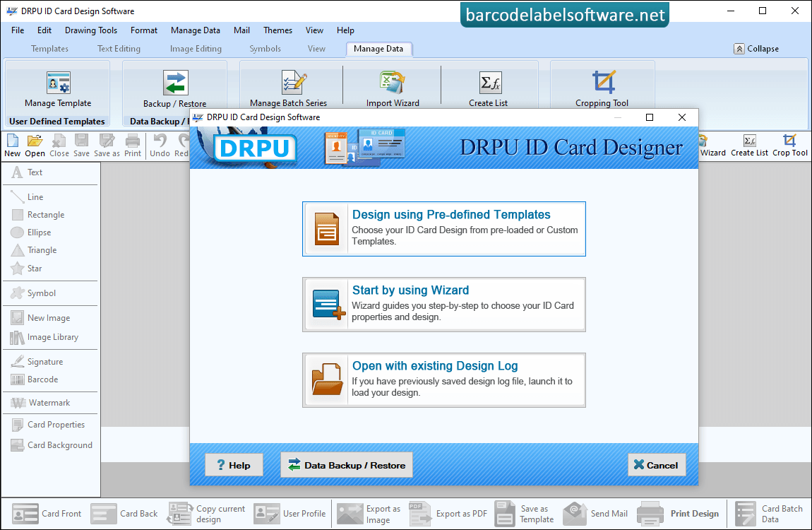Choose Start by using Wizard
This screenshot has width=812, height=530.
pos(444,305)
